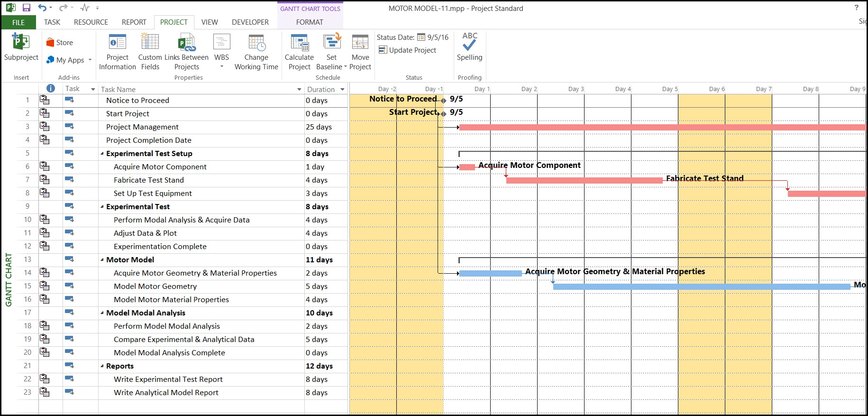Click the Status Date value 9/5/16
This screenshot has height=416, width=868.
click(438, 37)
